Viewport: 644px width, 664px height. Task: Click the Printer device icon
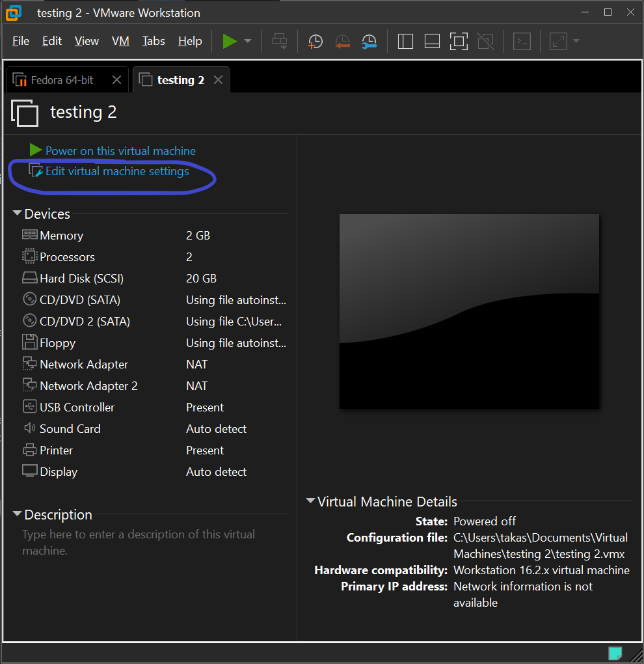pos(30,450)
